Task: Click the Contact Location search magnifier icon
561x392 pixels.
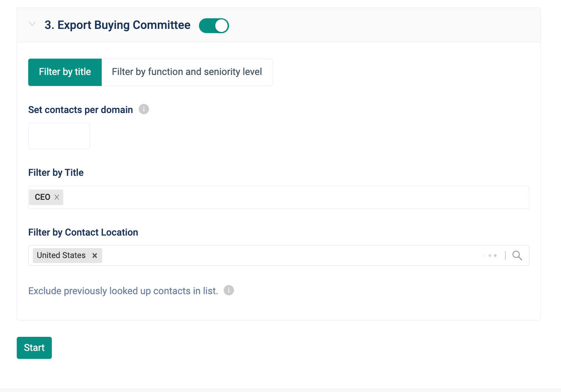Action: pyautogui.click(x=517, y=256)
